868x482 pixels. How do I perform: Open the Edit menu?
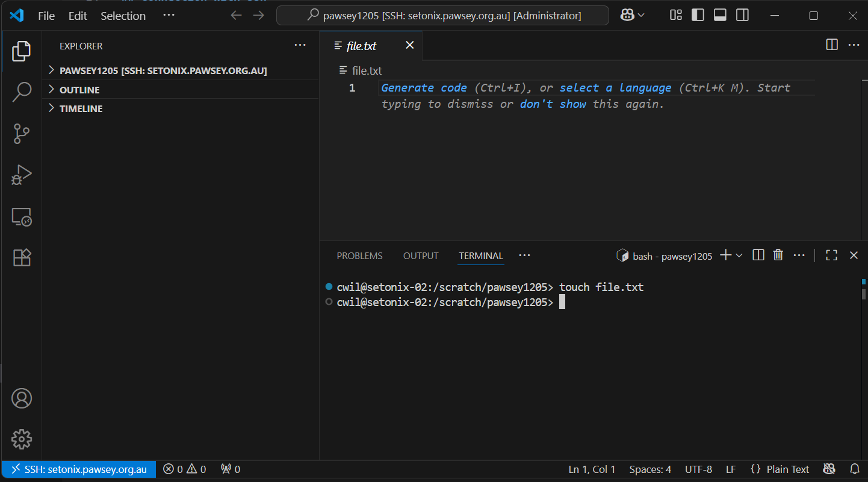tap(78, 16)
